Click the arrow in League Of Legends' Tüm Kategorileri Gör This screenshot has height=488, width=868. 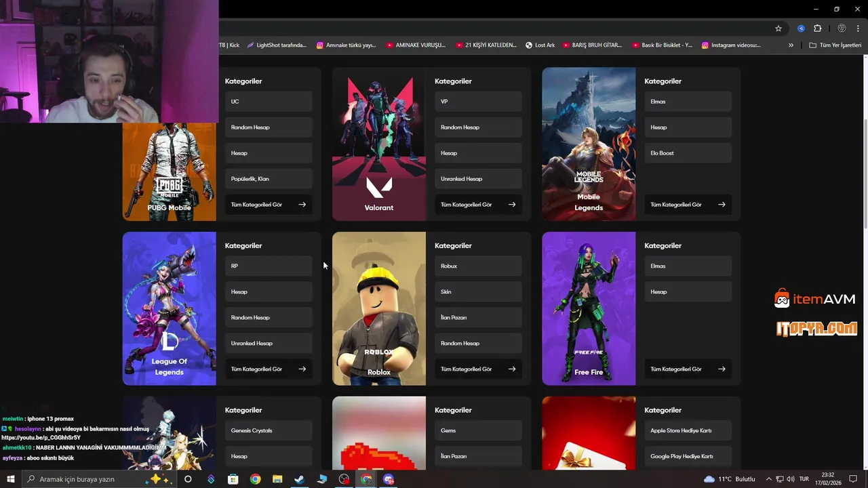coord(302,369)
